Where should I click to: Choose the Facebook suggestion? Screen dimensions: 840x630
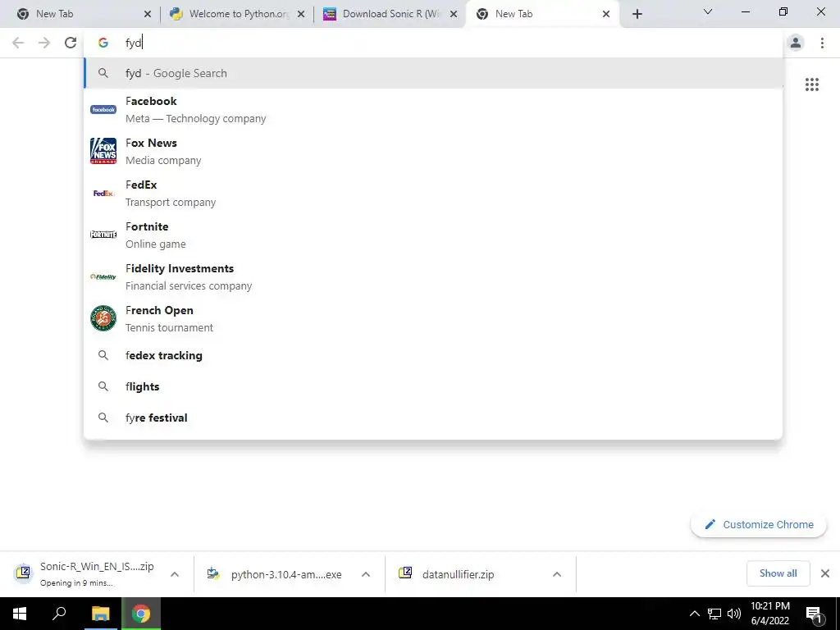coord(433,109)
